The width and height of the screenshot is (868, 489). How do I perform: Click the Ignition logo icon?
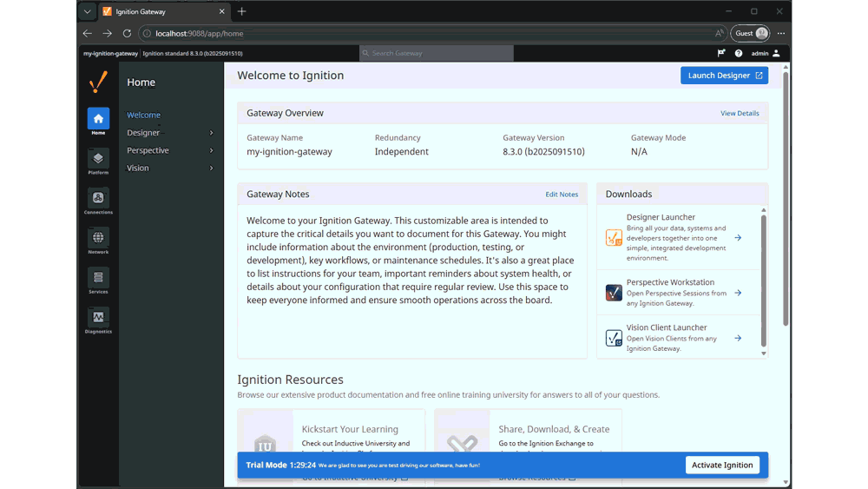click(98, 82)
